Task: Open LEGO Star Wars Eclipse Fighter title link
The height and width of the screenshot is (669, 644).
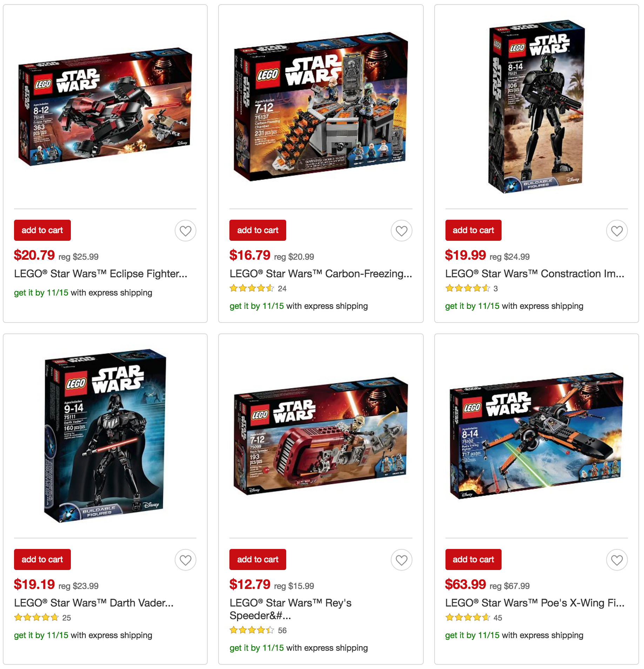Action: coord(101,273)
